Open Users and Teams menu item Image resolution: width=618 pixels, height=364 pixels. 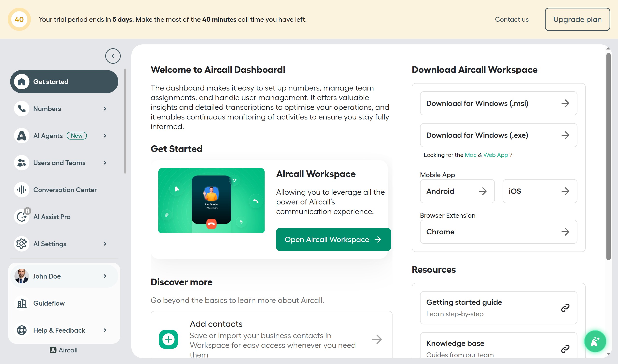(64, 163)
